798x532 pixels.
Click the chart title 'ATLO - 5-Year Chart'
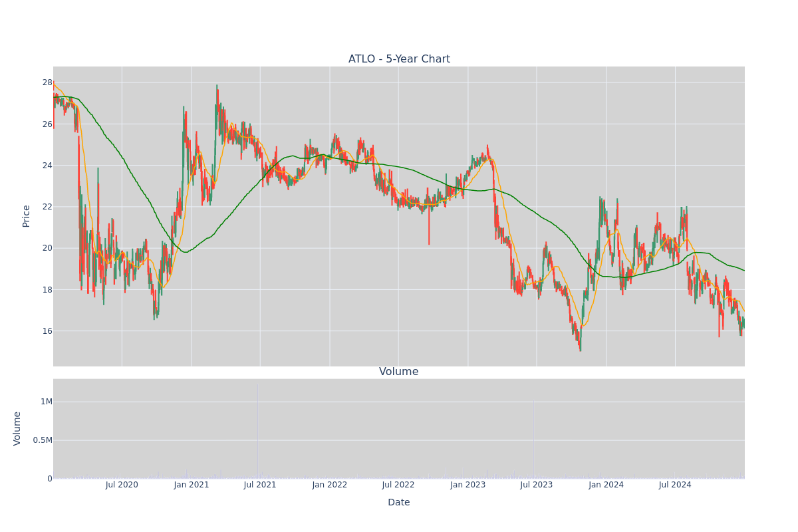click(x=399, y=59)
